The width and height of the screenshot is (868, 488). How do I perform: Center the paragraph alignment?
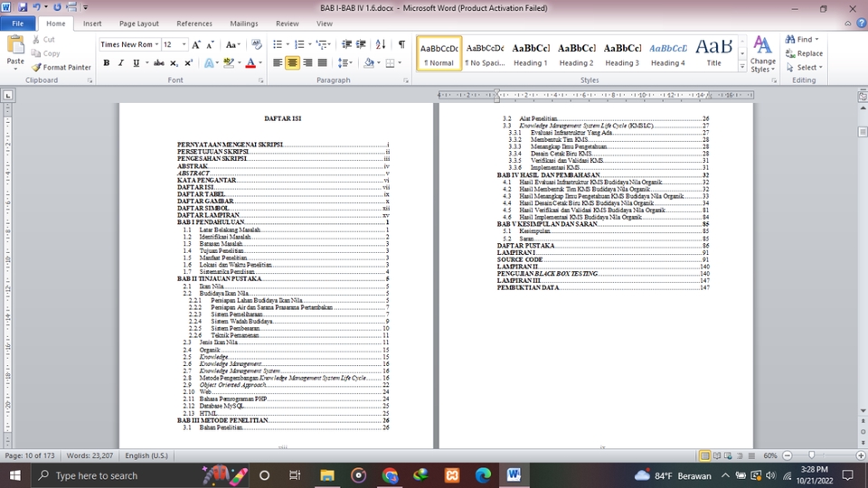[x=292, y=63]
